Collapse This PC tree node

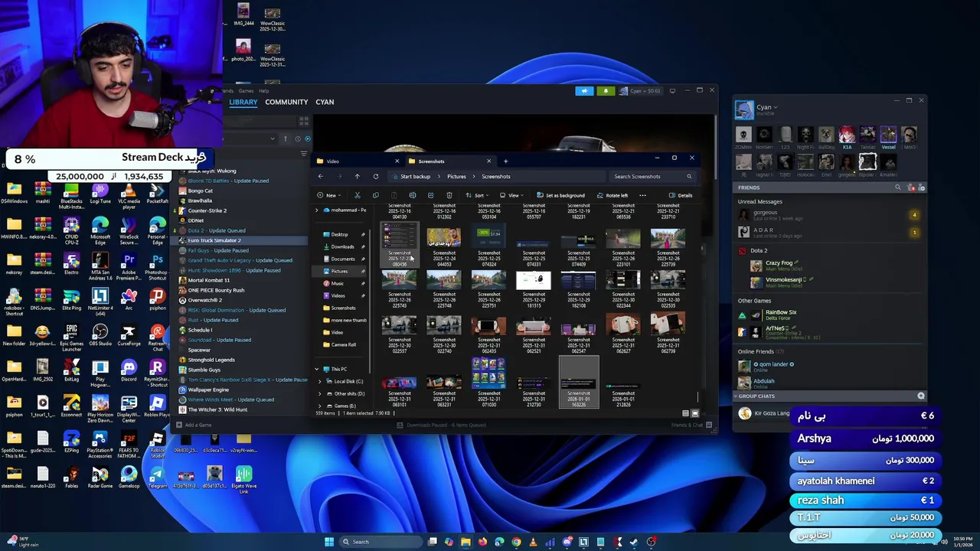point(317,369)
